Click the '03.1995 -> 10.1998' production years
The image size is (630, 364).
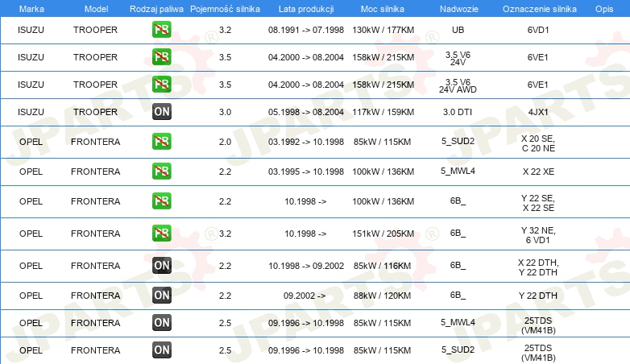306,172
